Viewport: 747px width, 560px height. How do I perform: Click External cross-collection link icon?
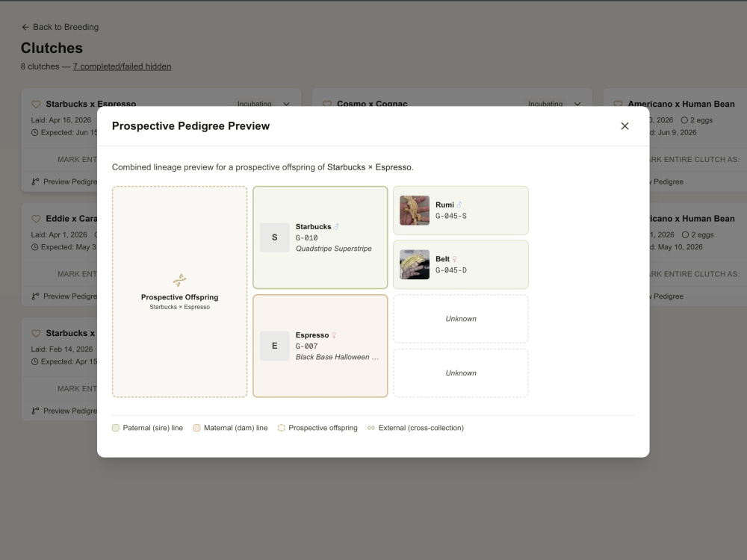pos(371,428)
